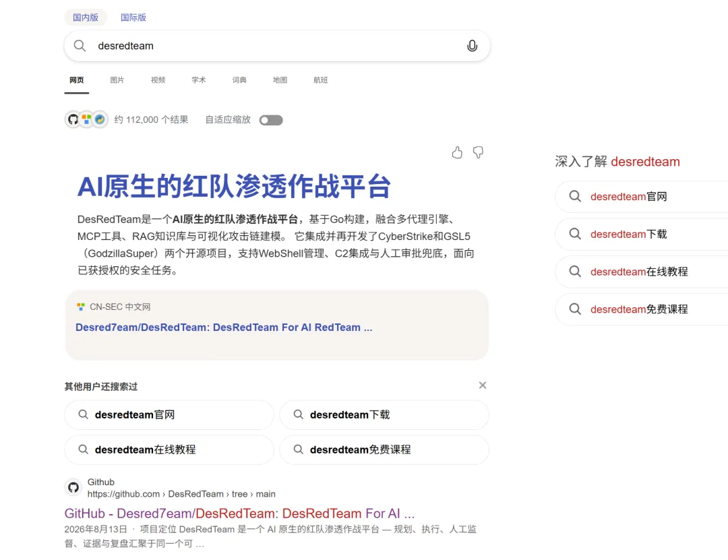Switch to the 国际版 tab
The image size is (728, 560).
(x=133, y=17)
